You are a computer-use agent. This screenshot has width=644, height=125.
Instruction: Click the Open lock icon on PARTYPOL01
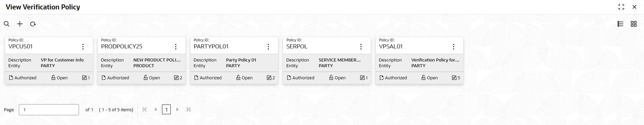[x=238, y=78]
